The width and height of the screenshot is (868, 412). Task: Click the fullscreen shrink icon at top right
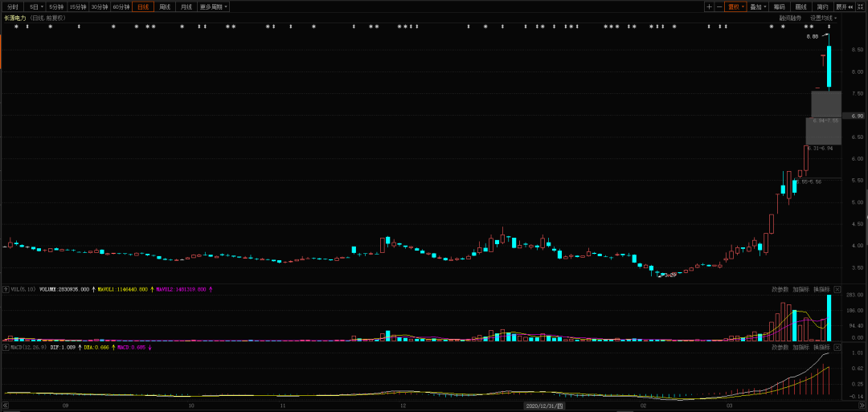pyautogui.click(x=860, y=7)
